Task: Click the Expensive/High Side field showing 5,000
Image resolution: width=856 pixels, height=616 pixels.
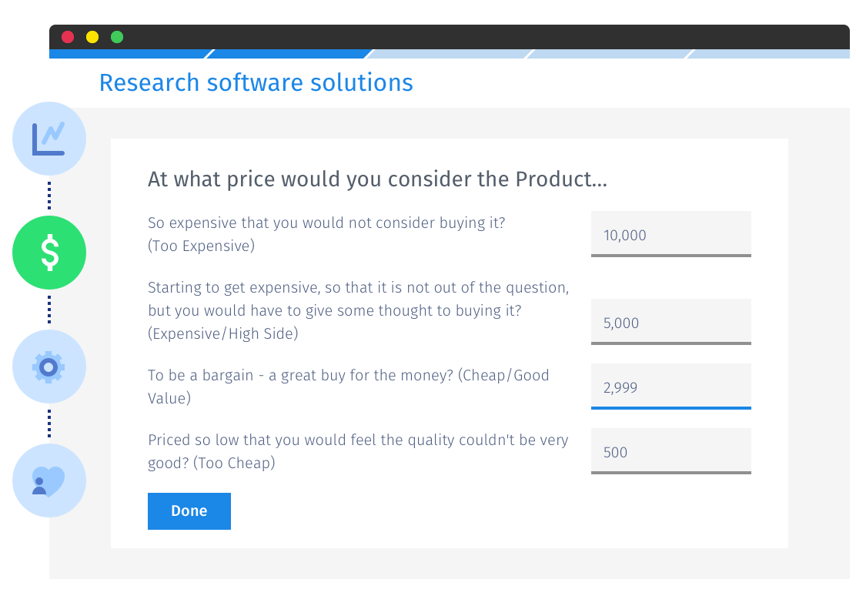Action: (x=670, y=322)
